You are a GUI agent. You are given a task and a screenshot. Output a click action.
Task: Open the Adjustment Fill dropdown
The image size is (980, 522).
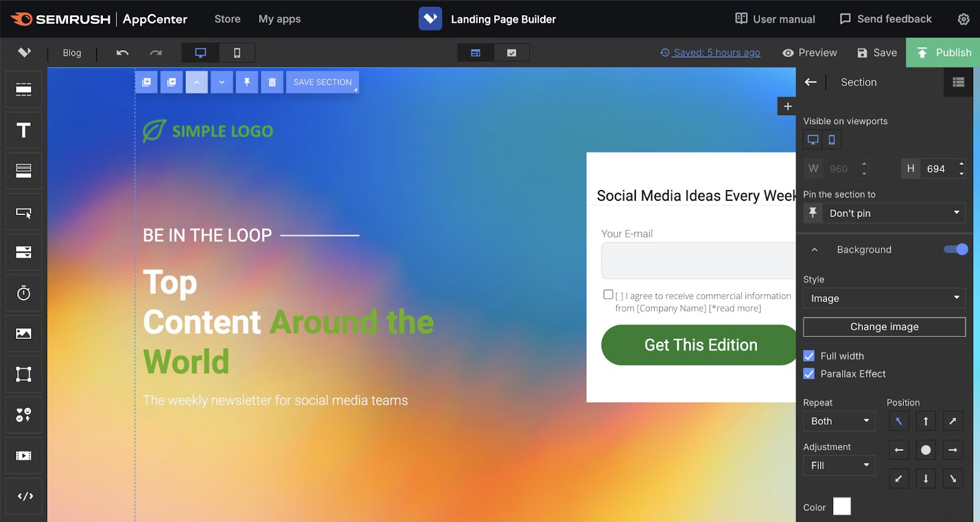tap(839, 465)
